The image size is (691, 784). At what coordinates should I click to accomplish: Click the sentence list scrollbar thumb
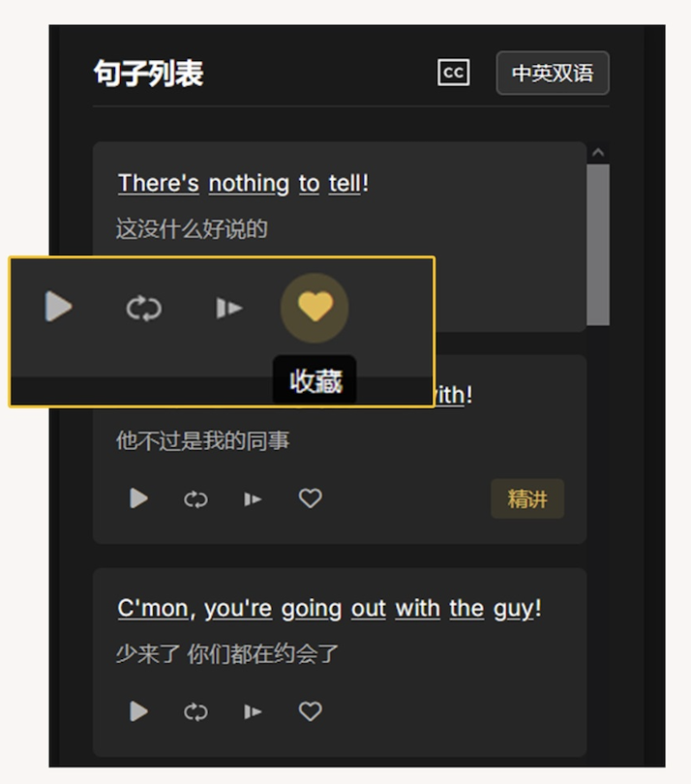coord(598,245)
